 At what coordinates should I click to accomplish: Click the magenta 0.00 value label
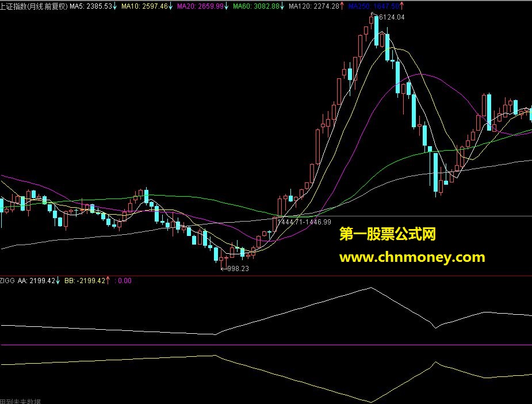pos(124,281)
